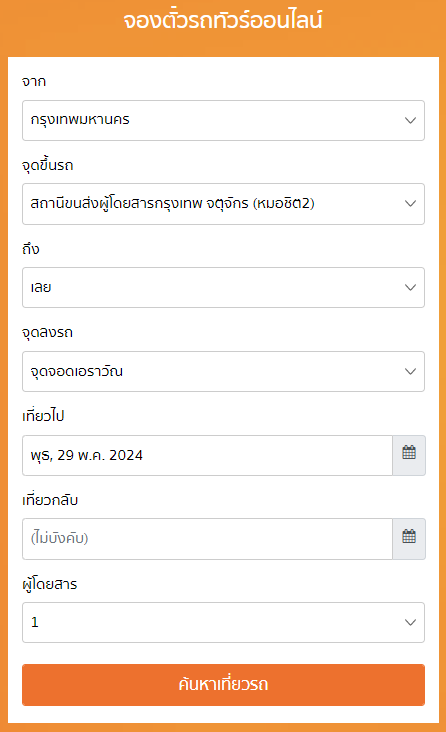The height and width of the screenshot is (732, 446).
Task: Click the เที่ยวกลับ field label
Action: point(50,500)
